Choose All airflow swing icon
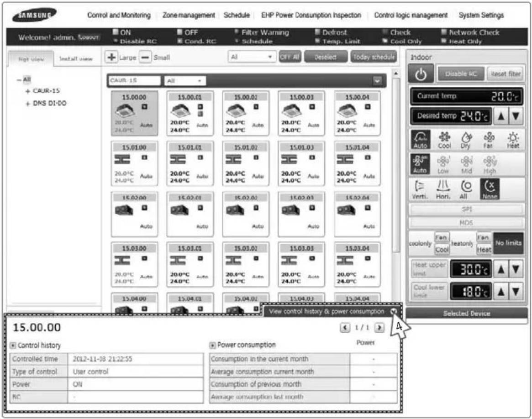This screenshot has height=419, width=532. tap(465, 189)
